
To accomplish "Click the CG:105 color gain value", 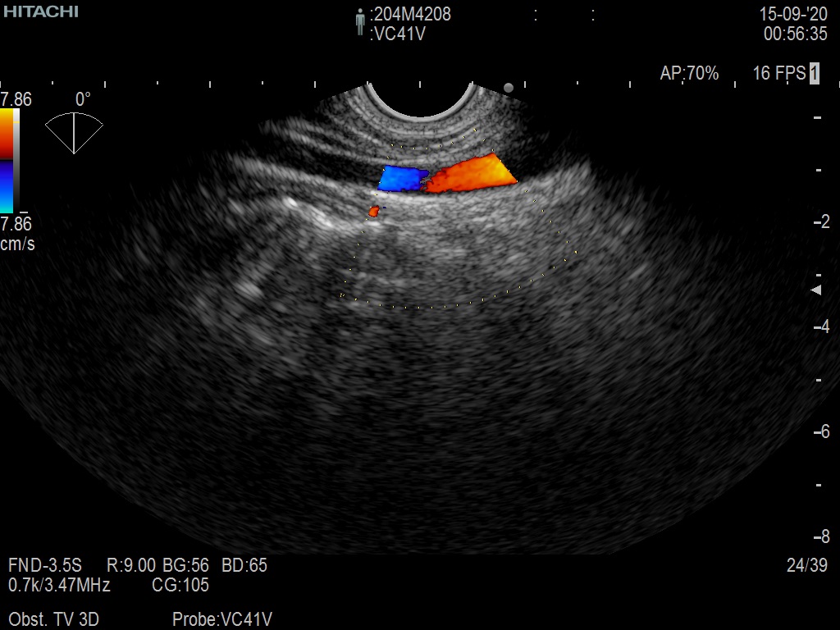I will pos(180,585).
